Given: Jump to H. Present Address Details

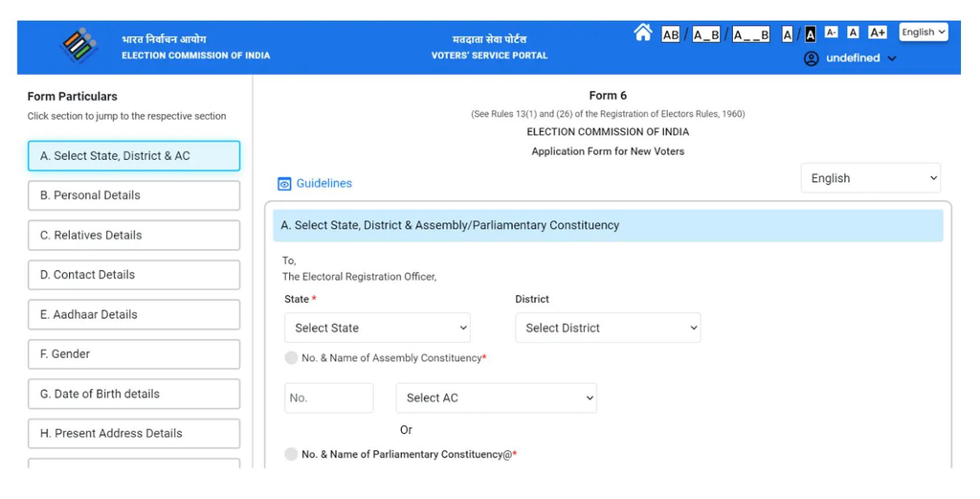Looking at the screenshot, I should coord(134,433).
